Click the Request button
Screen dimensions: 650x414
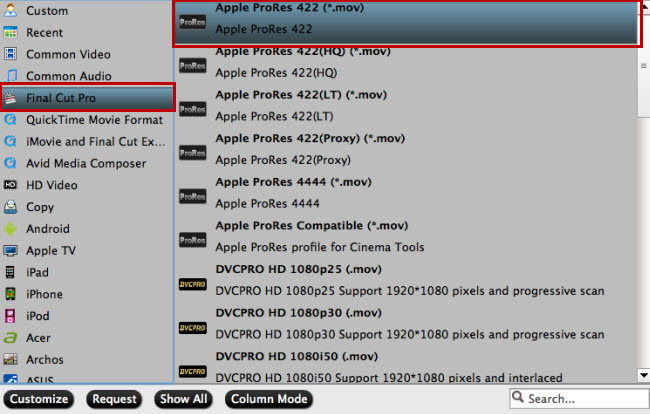coord(114,399)
